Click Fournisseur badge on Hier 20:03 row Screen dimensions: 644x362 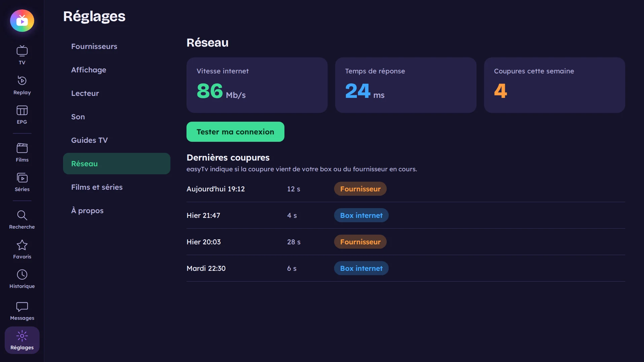click(360, 242)
